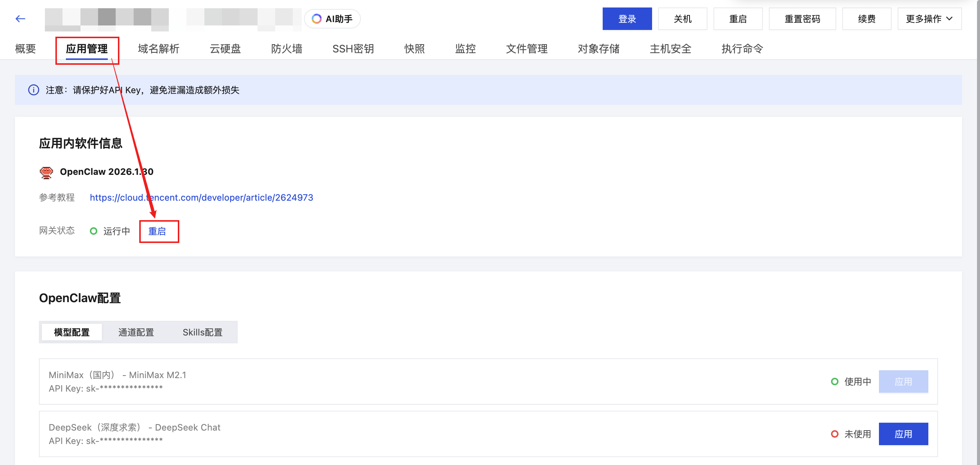Click the 登录 button

[627, 18]
